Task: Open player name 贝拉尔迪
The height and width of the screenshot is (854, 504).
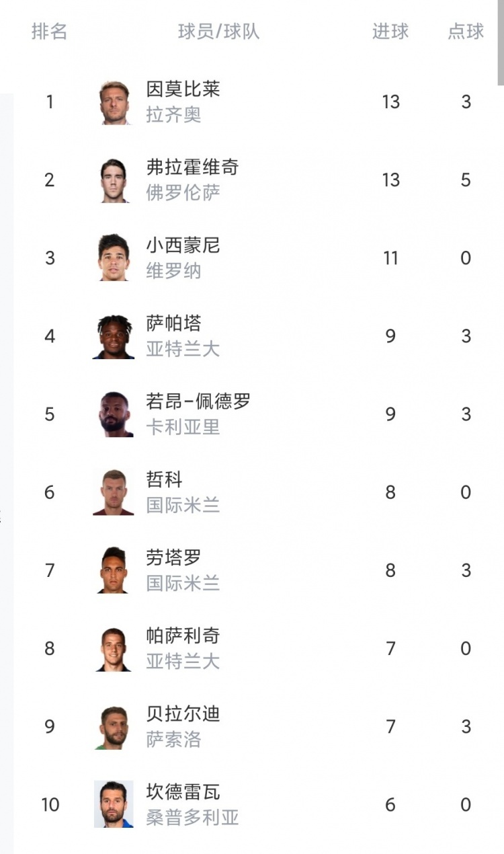Action: coord(183,713)
